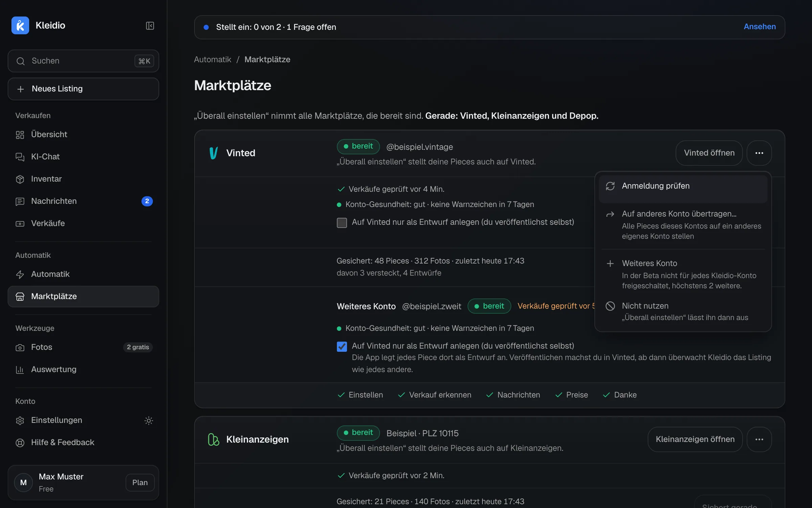Select Auf anderes Konto übertragen…

[683, 225]
